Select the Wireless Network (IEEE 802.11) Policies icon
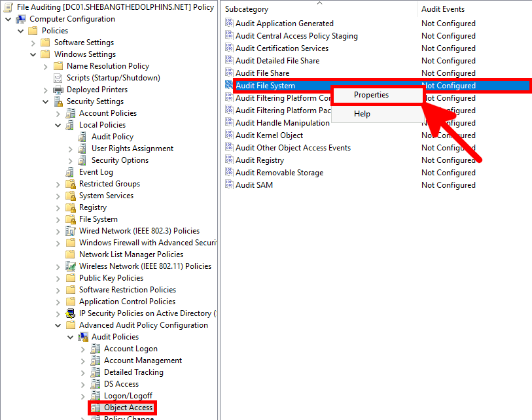532x420 pixels. click(x=71, y=266)
